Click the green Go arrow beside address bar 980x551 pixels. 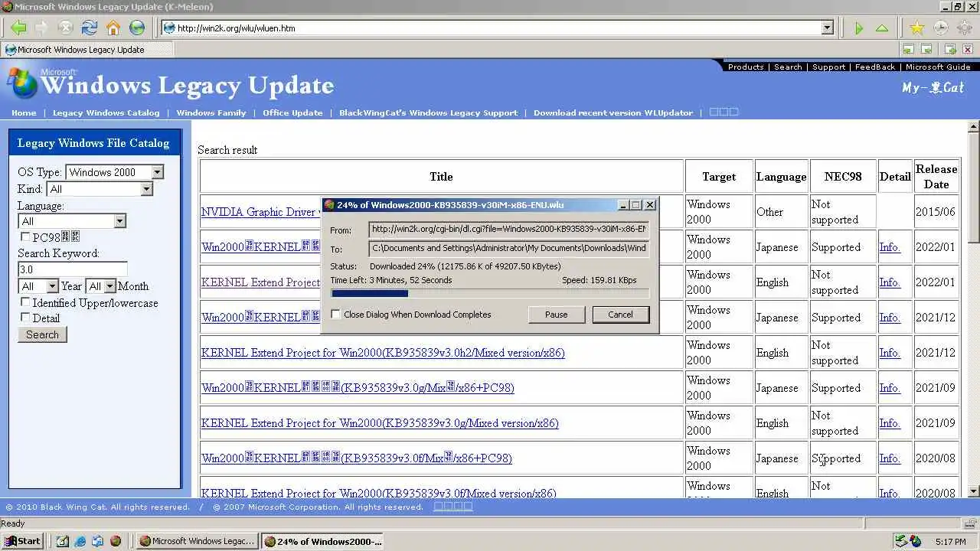859,28
